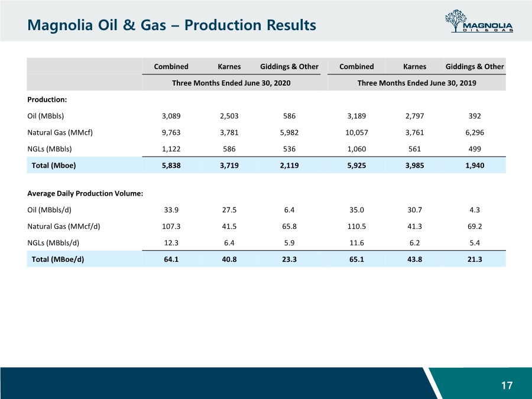Select natural gas value 6,296

tap(475, 132)
